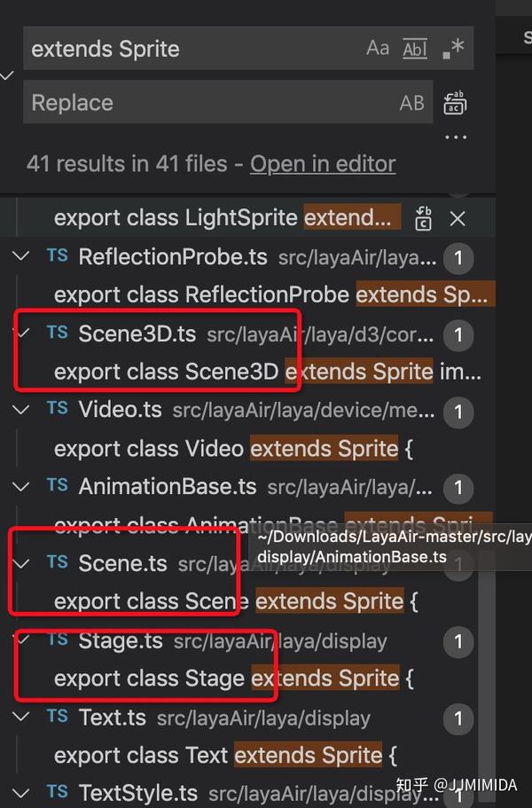Screen dimensions: 532x808
Task: Replace the LightSprite match result
Action: pyautogui.click(x=424, y=218)
